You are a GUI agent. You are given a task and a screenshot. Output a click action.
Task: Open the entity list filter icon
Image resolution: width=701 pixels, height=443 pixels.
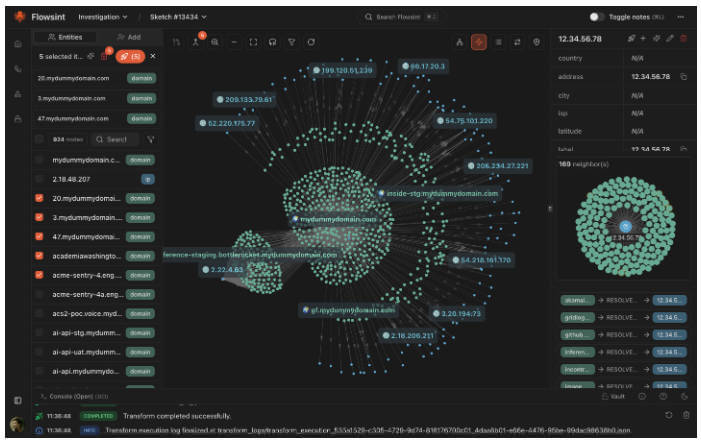[151, 139]
